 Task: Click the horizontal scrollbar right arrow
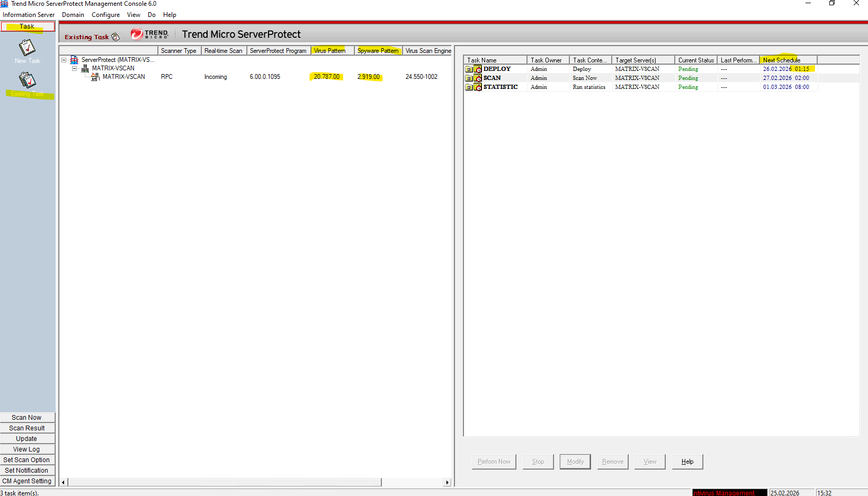tap(448, 482)
